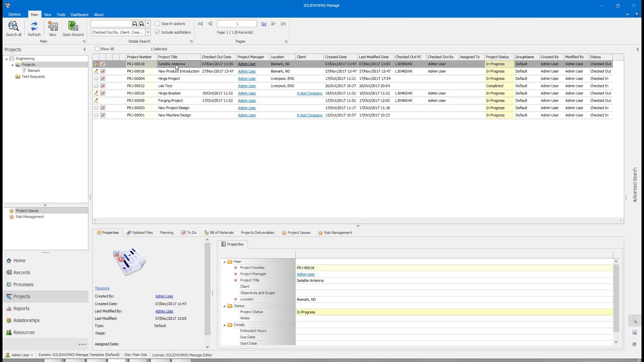Screen dimensions: 644x362
Task: Go to the previous page arrow
Action: [210, 24]
